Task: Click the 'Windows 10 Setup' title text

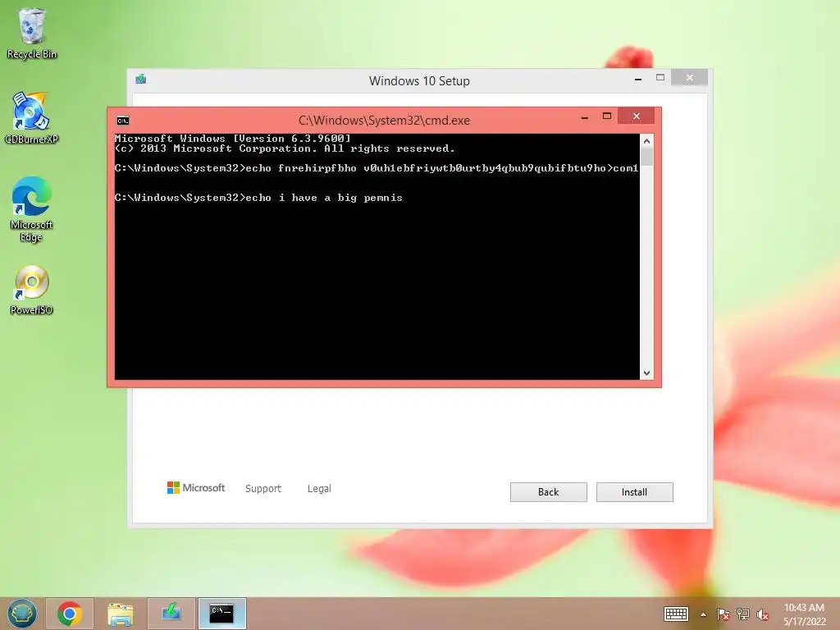Action: pos(419,81)
